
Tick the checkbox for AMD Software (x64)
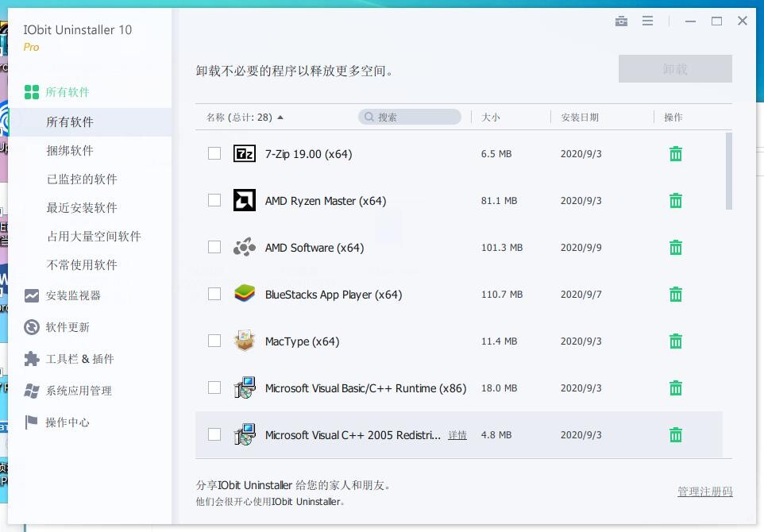[x=214, y=247]
